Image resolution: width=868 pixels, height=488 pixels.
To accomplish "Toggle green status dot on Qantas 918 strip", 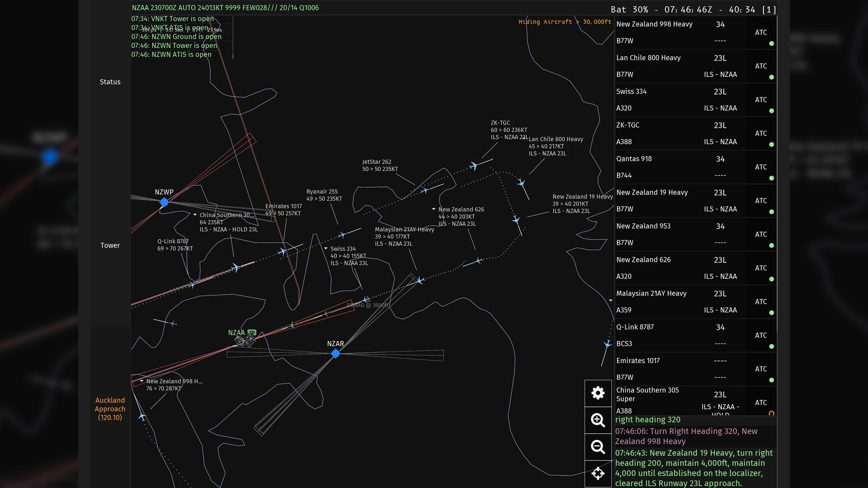I will [771, 178].
